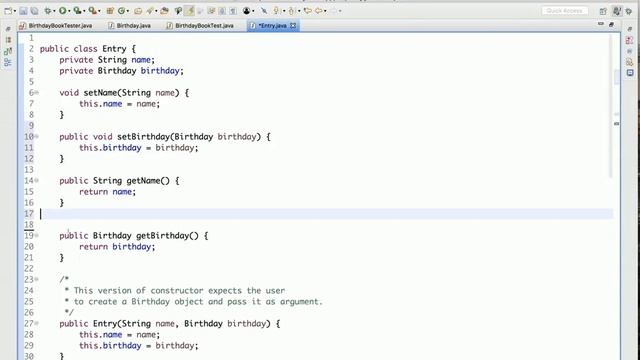Click the top icon in right trim bar
The width and height of the screenshot is (640, 360).
tap(629, 29)
